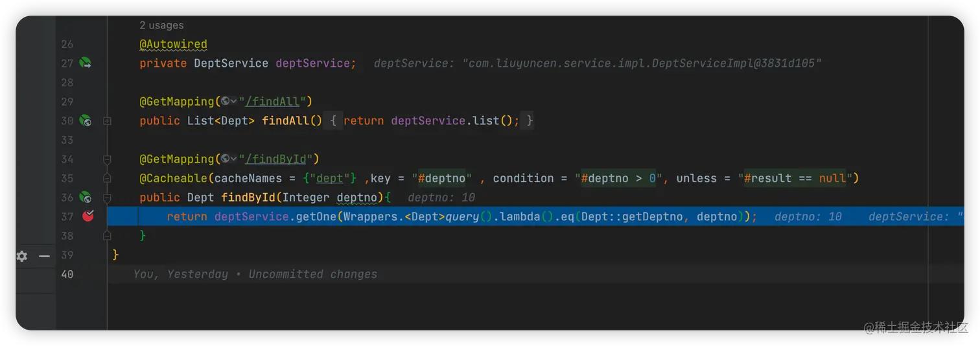Click the List<Dept> return type on line 30

[221, 121]
